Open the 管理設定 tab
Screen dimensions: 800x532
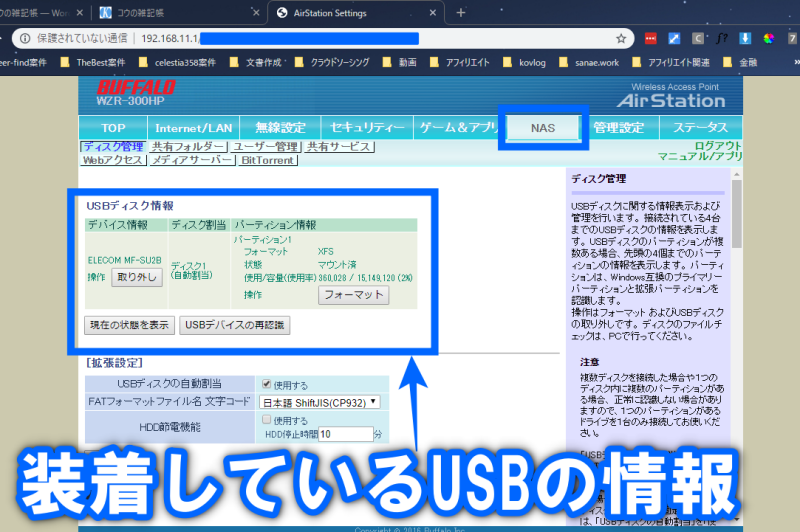pyautogui.click(x=619, y=128)
